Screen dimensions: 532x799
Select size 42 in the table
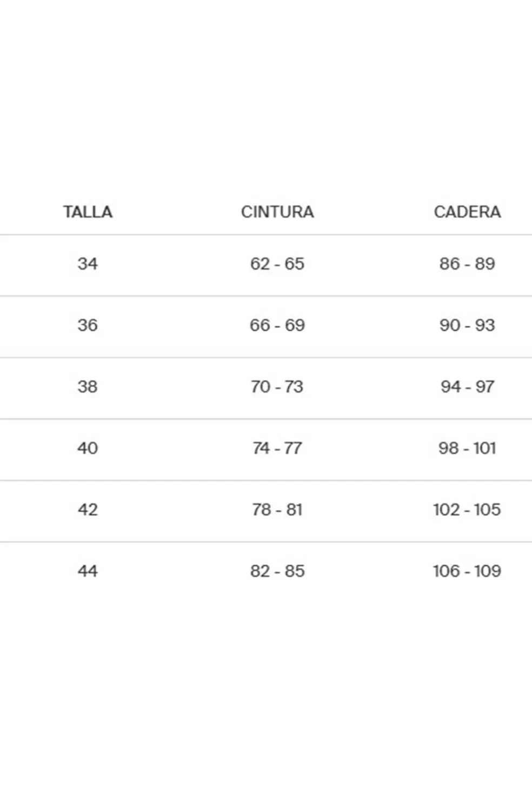88,510
